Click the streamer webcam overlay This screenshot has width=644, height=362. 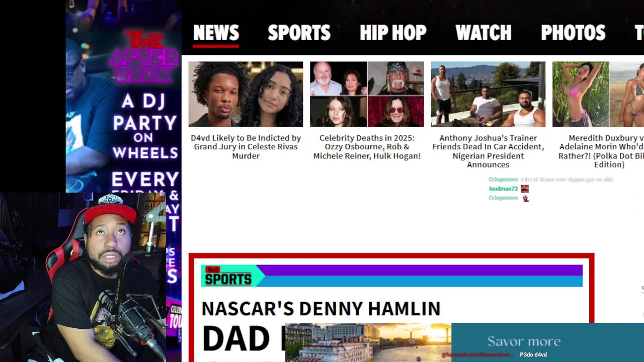(x=83, y=277)
